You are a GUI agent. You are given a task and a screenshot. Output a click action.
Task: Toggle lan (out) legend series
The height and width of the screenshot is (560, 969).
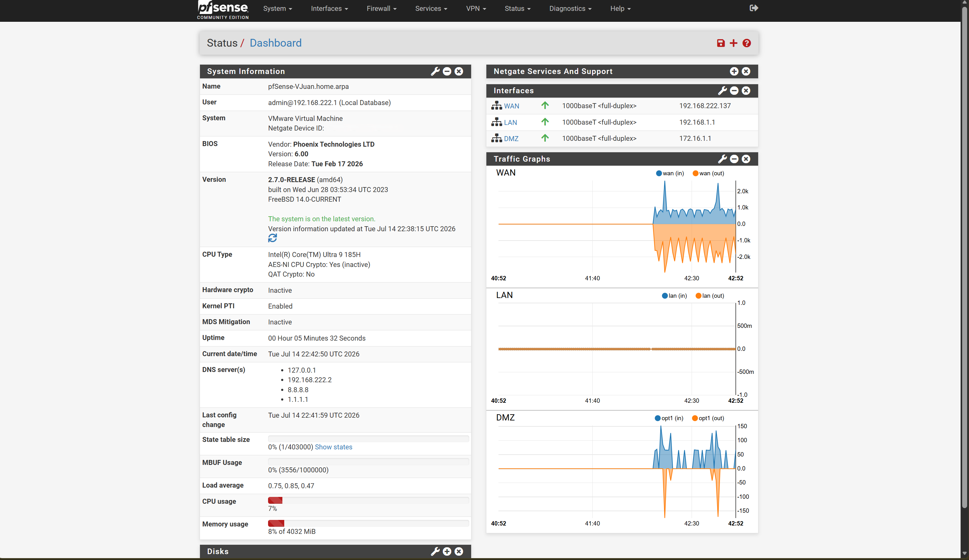coord(710,296)
